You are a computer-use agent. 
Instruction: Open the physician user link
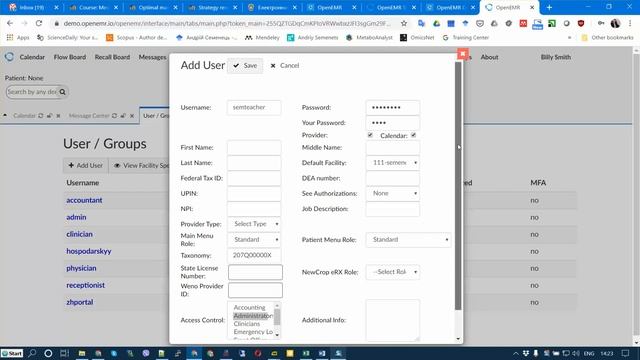click(x=81, y=268)
